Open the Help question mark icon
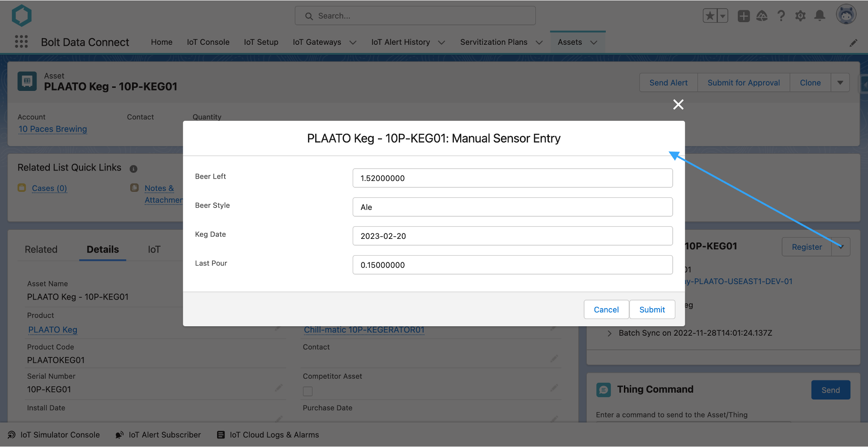The image size is (868, 447). (781, 16)
